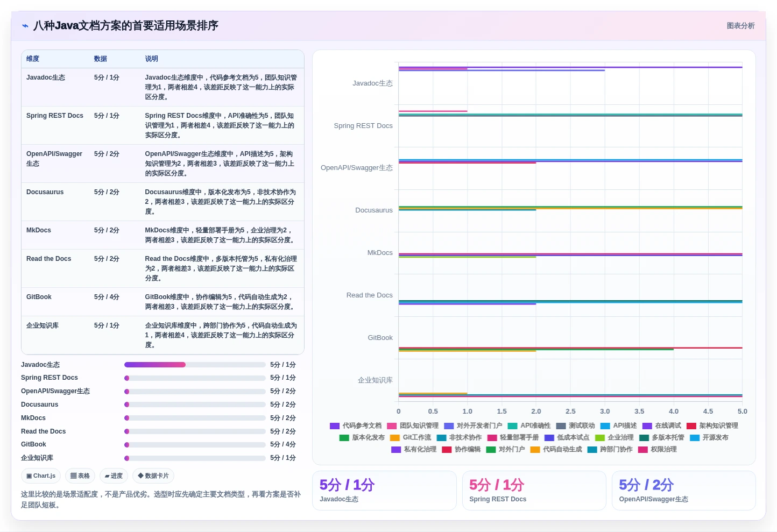Hide the 对外门户 dataset in legend

505,449
